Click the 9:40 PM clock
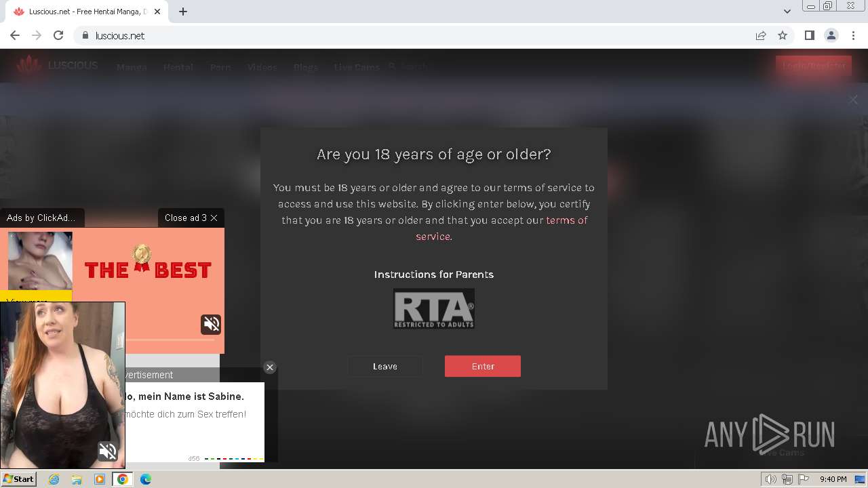This screenshot has width=868, height=488. click(833, 479)
